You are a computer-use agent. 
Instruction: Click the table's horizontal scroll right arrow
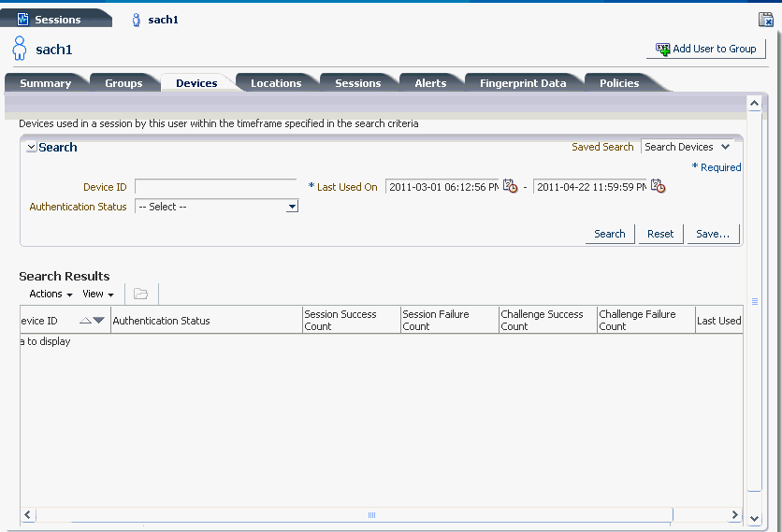(x=734, y=514)
